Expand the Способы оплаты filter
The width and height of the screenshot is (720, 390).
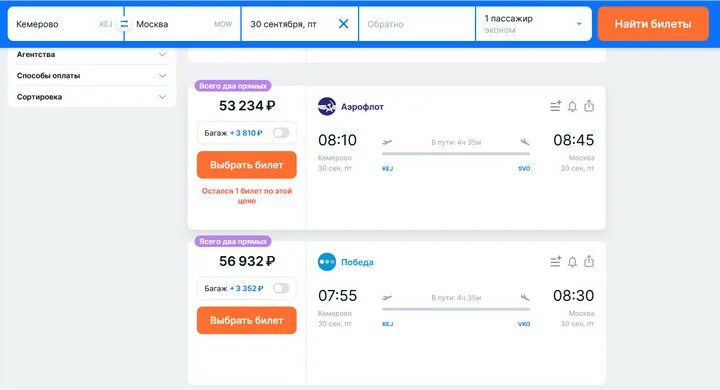pos(91,75)
